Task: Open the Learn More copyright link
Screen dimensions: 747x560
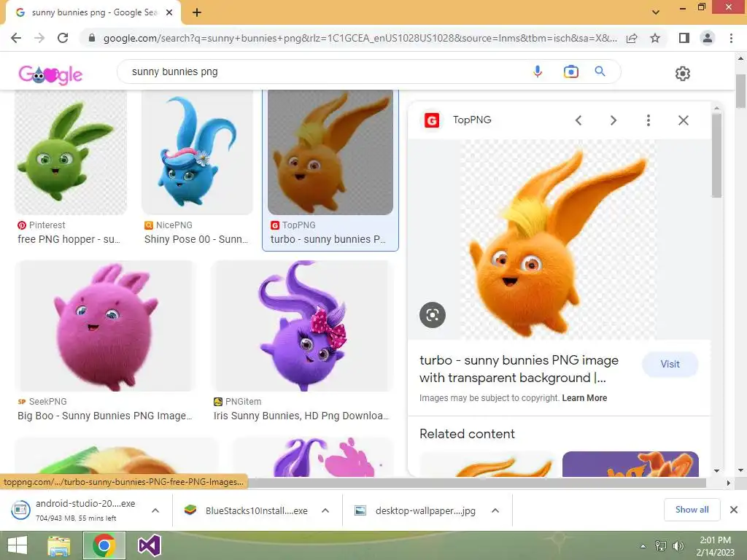Action: pyautogui.click(x=584, y=398)
